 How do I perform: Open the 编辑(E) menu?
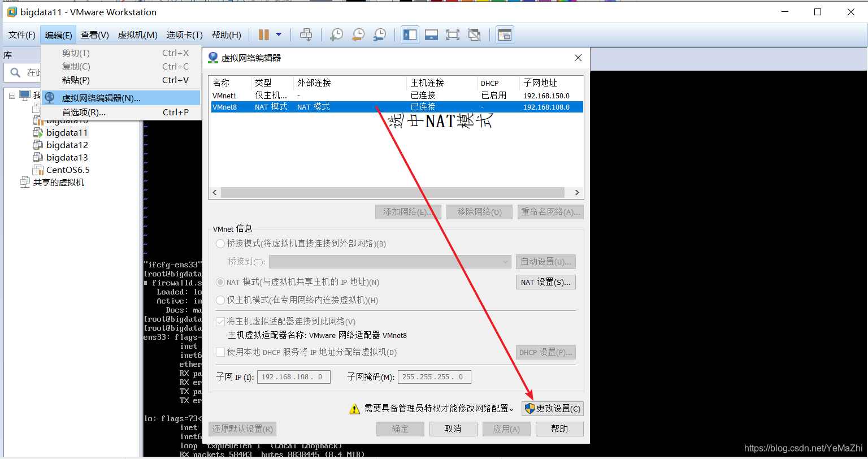59,35
